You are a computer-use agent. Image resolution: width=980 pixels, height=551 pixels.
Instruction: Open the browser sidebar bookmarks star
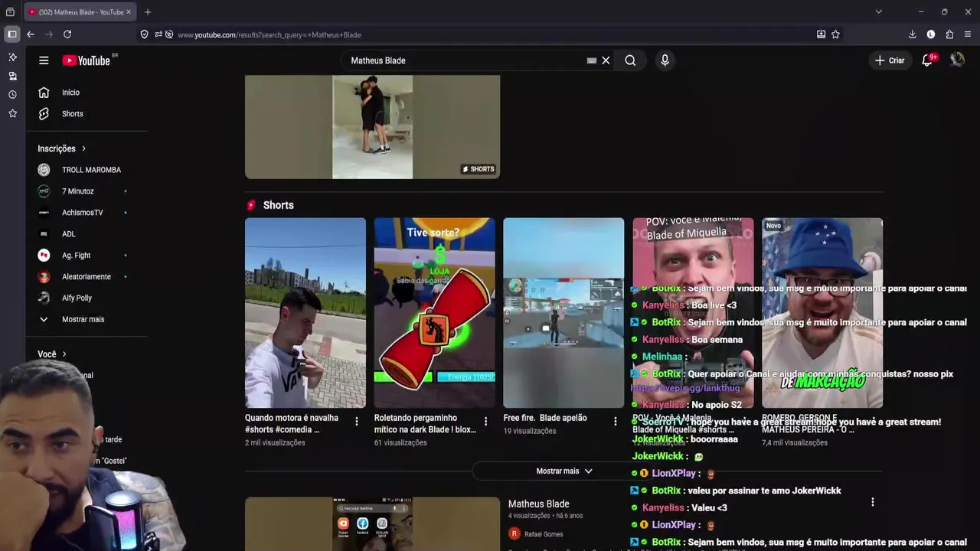(12, 113)
